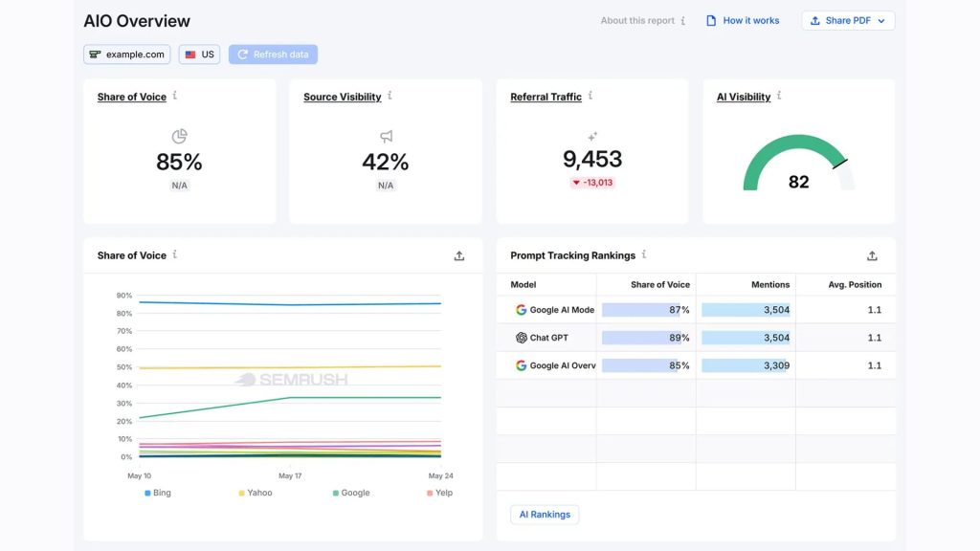Viewport: 980px width, 551px height.
Task: Open the Source Visibility card title link
Action: [343, 97]
